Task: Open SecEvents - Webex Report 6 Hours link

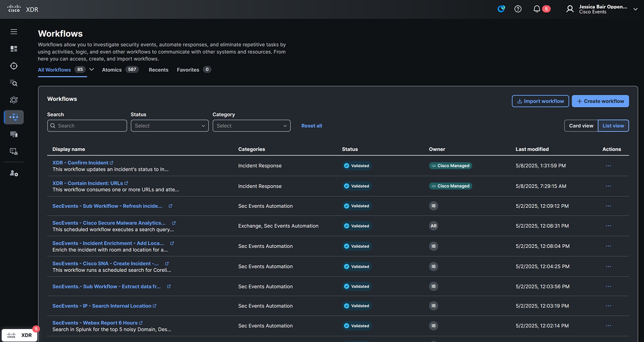Action: click(95, 323)
